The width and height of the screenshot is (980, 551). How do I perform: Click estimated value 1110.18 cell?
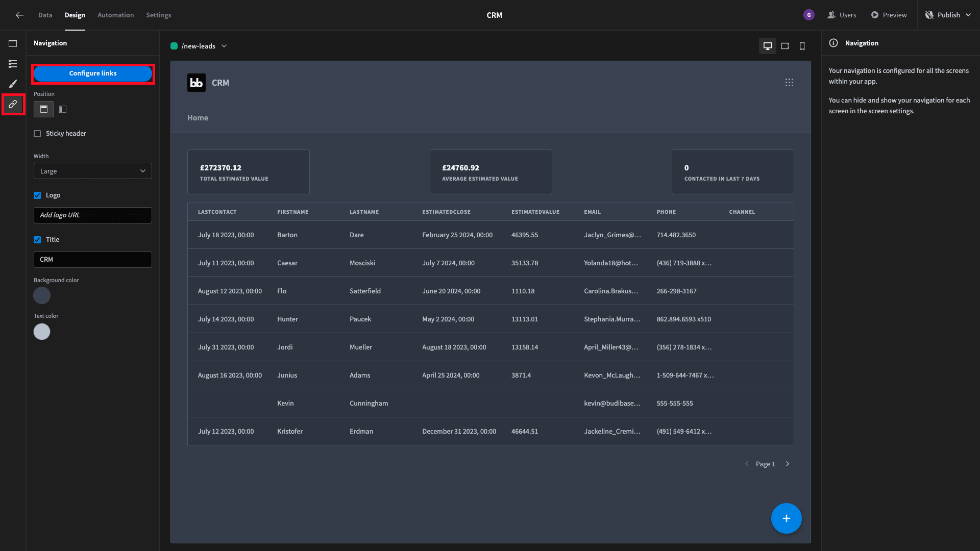523,291
